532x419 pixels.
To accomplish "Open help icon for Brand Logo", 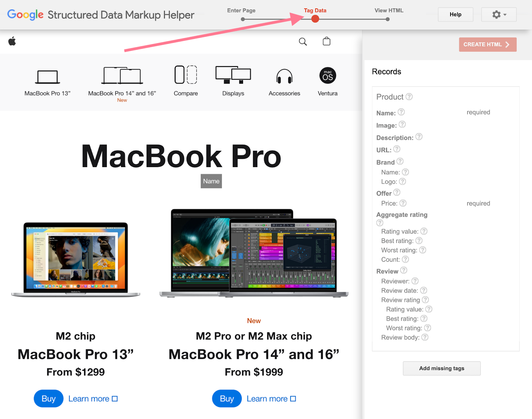I will coord(402,181).
